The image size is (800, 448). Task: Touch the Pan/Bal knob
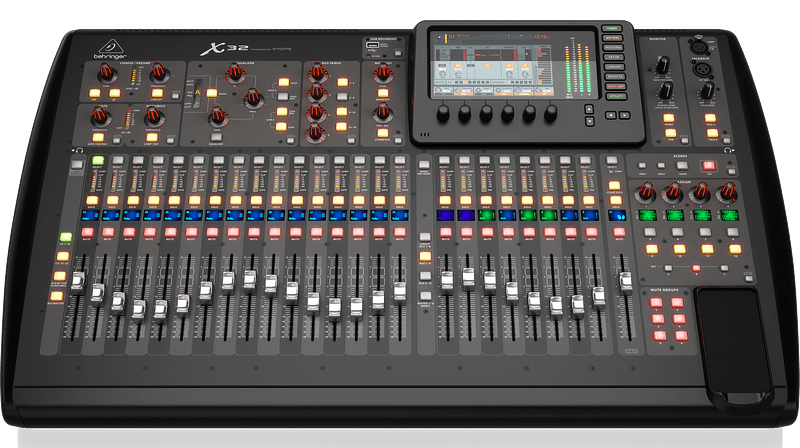[383, 113]
